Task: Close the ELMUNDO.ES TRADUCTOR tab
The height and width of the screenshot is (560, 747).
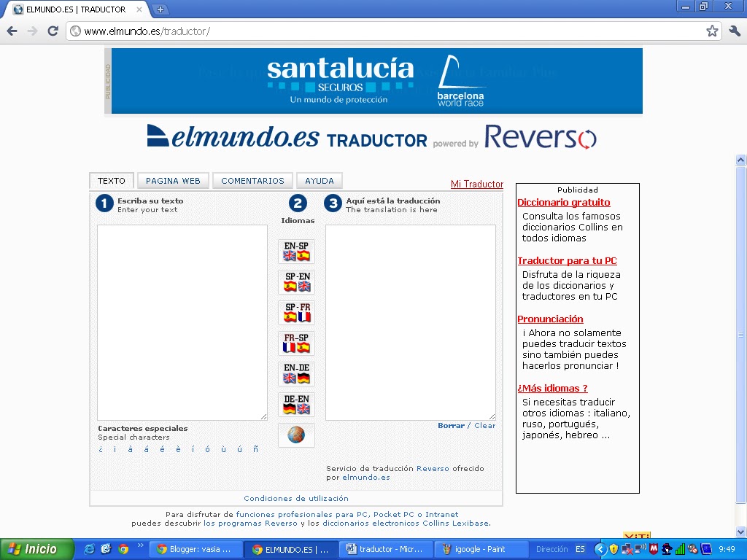Action: (x=139, y=9)
